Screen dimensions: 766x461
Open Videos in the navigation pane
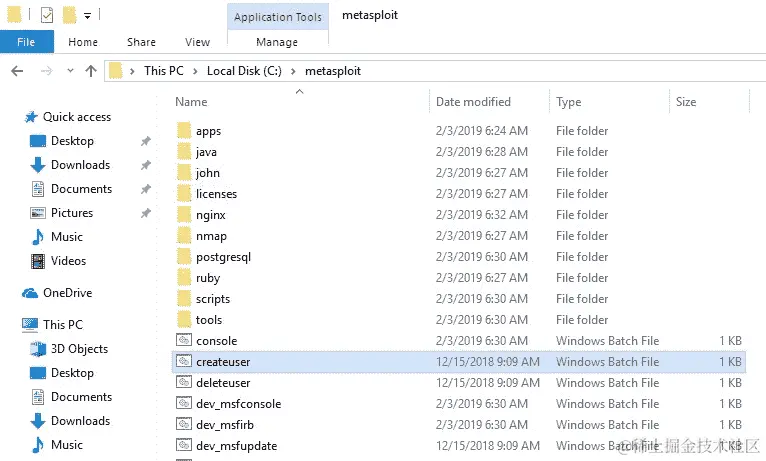pos(68,260)
